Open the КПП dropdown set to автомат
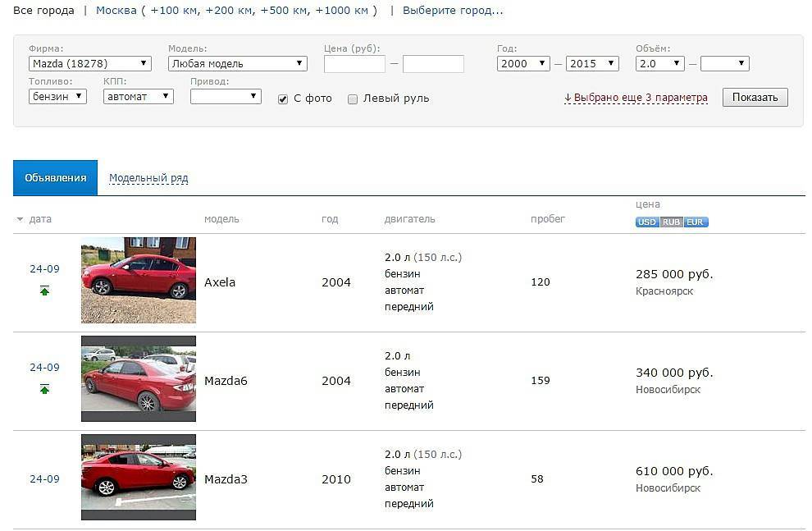 (139, 96)
